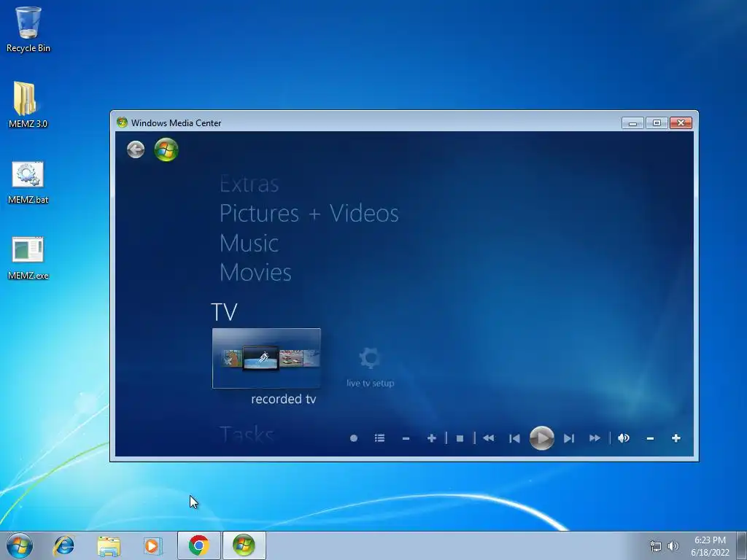Skip to previous track button
747x560 pixels.
514,438
